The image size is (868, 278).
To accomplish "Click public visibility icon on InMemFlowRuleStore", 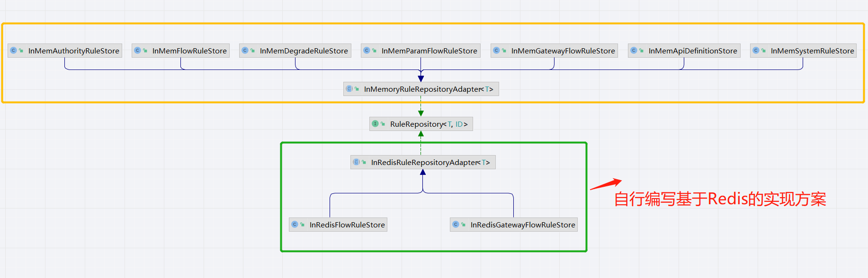I will tap(145, 51).
